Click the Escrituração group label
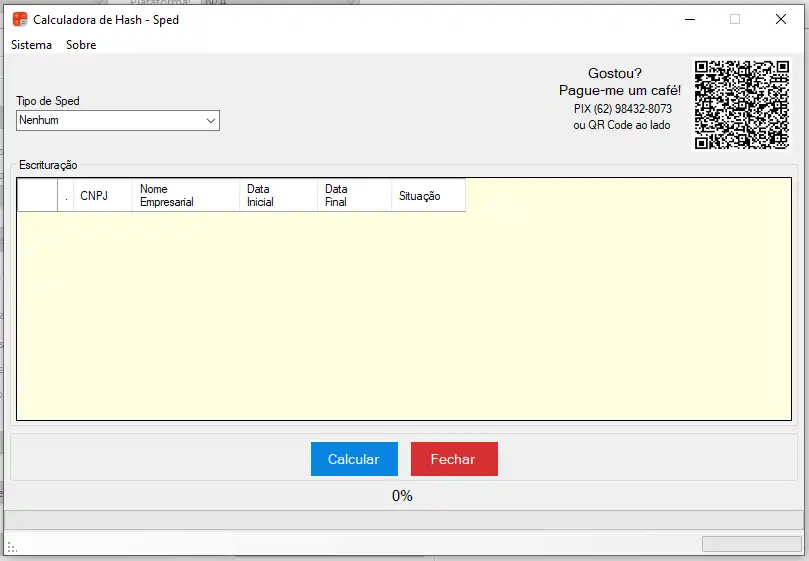The height and width of the screenshot is (561, 809). tap(48, 165)
